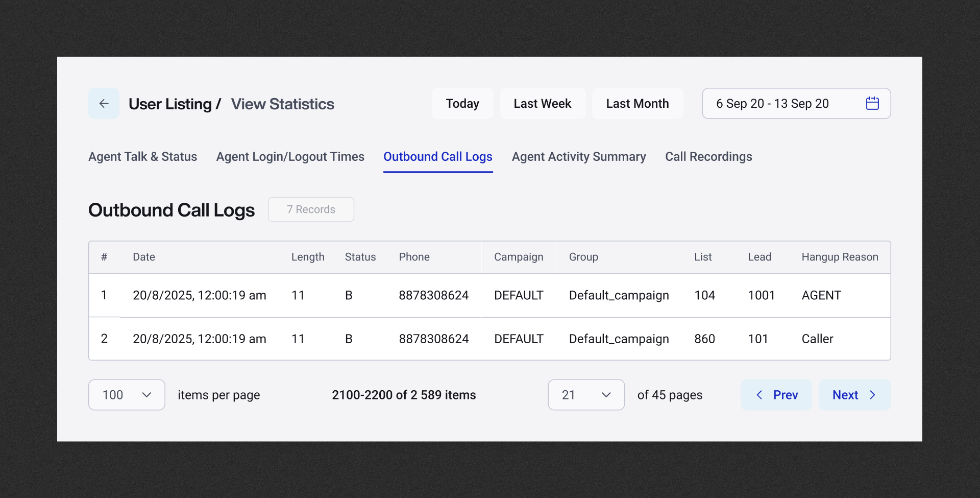Open the calendar icon in the date range picker
The width and height of the screenshot is (980, 498).
click(873, 103)
